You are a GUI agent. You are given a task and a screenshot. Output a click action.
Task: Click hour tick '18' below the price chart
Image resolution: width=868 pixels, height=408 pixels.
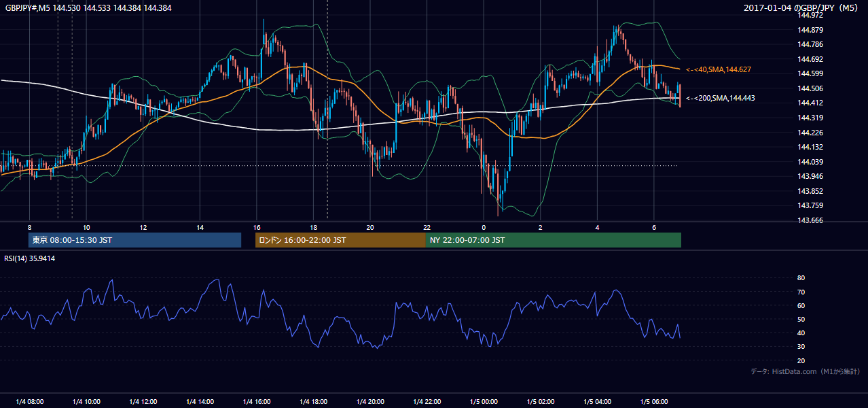coord(313,227)
